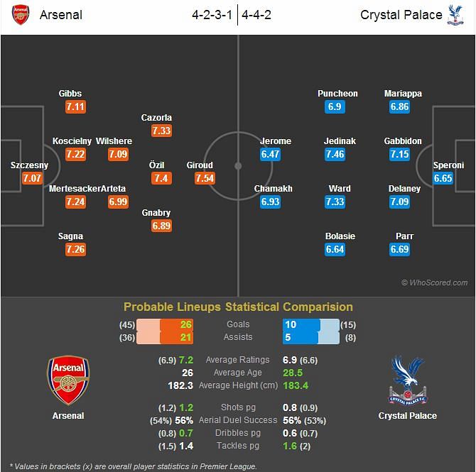Image resolution: width=476 pixels, height=472 pixels.
Task: Click Arsenal's orange goals bar showing 26
Action: click(x=177, y=324)
